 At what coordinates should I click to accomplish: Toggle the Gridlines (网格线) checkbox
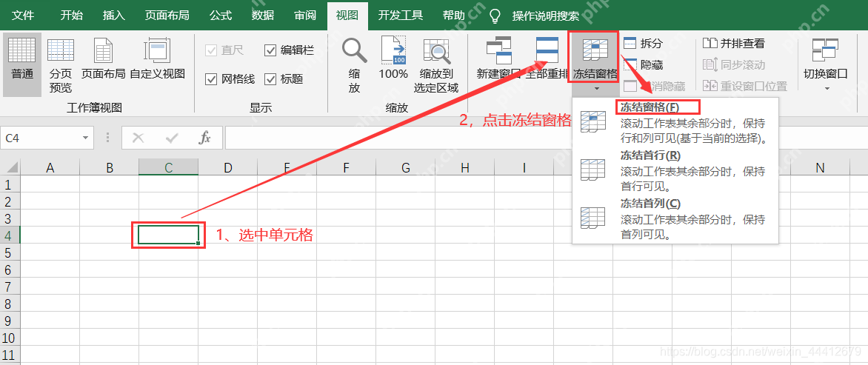point(211,79)
